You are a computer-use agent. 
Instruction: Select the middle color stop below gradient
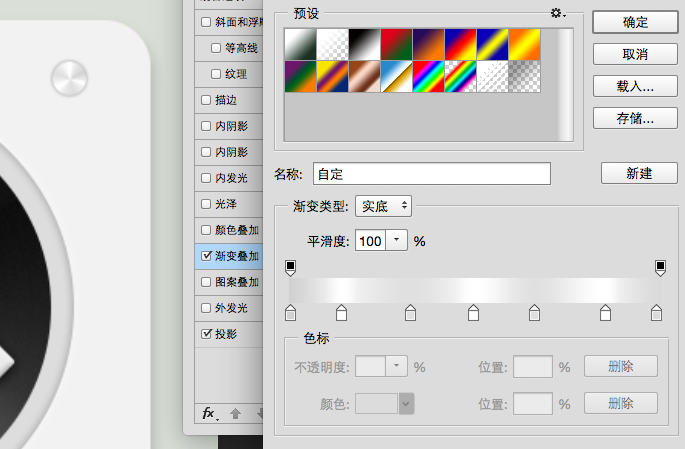coord(473,313)
